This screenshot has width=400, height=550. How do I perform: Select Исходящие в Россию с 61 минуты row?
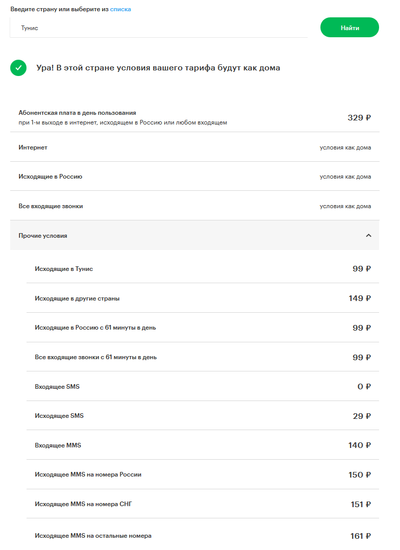coord(203,328)
